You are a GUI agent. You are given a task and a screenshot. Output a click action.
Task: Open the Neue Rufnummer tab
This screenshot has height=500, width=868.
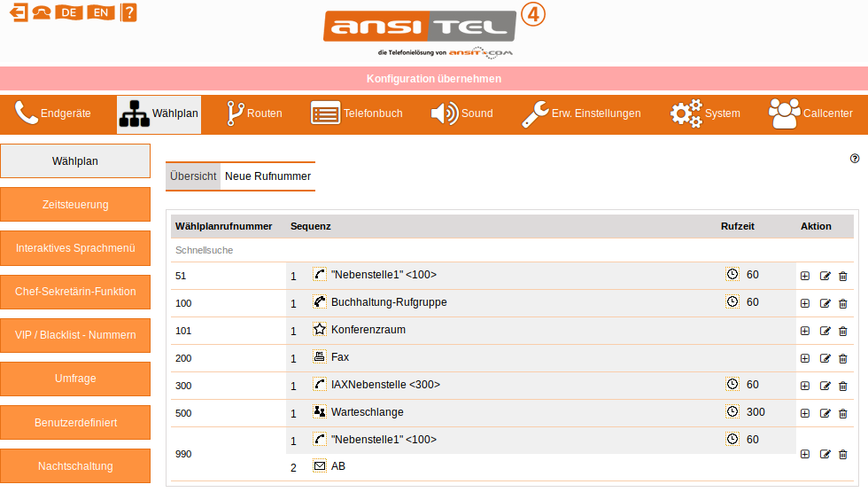(x=267, y=176)
